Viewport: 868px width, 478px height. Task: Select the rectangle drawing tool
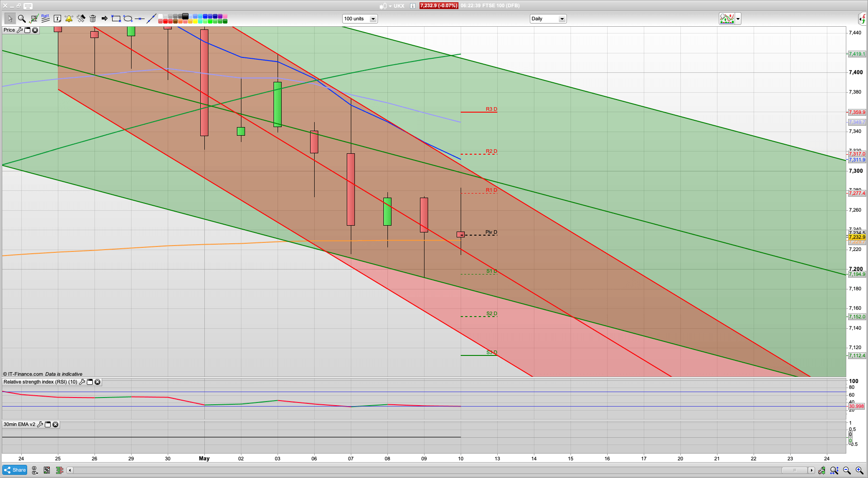pyautogui.click(x=116, y=19)
